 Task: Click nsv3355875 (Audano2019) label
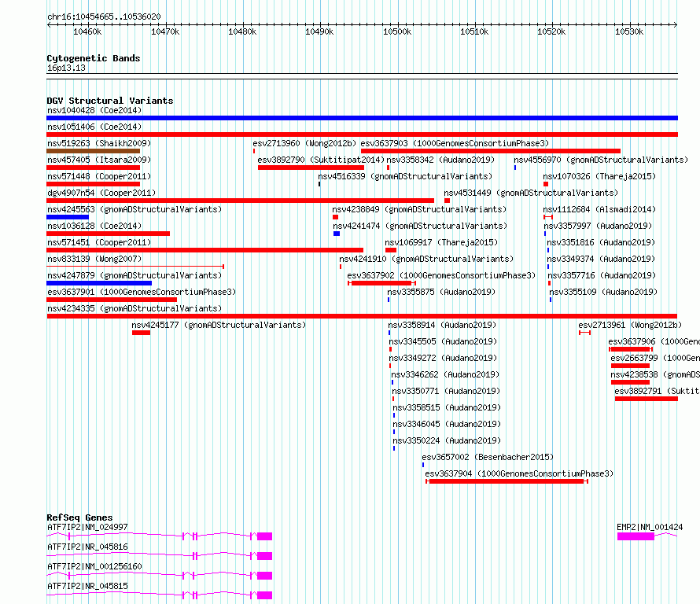click(x=441, y=292)
